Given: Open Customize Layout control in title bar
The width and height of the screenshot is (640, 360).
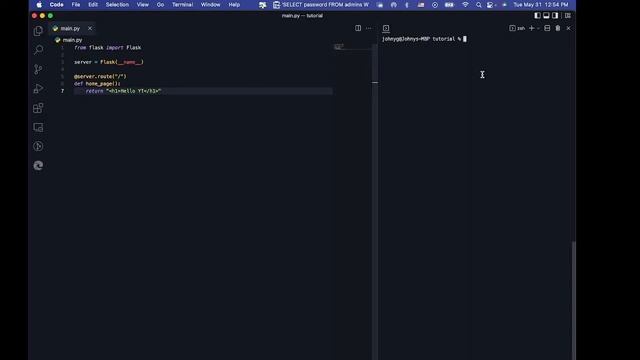Looking at the screenshot, I should point(568,16).
